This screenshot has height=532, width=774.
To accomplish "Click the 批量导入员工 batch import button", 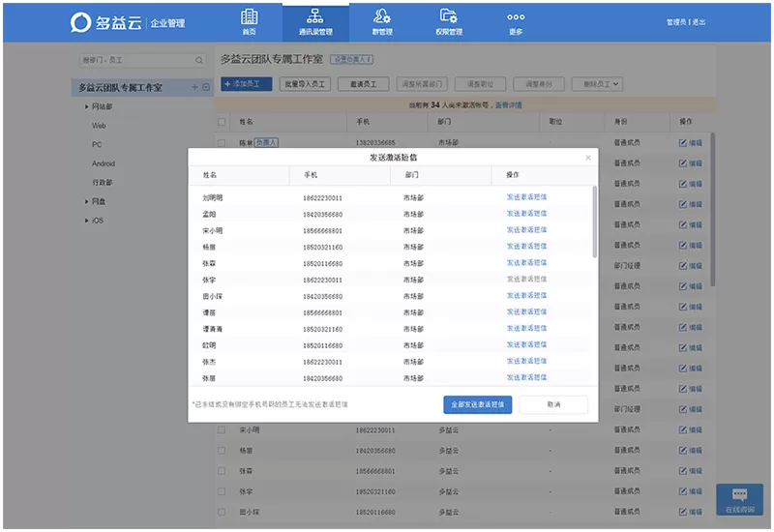I will point(305,84).
